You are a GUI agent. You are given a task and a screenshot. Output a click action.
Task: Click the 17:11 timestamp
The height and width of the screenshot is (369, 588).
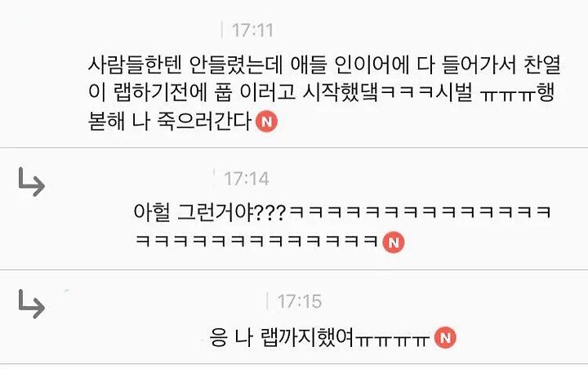(252, 30)
